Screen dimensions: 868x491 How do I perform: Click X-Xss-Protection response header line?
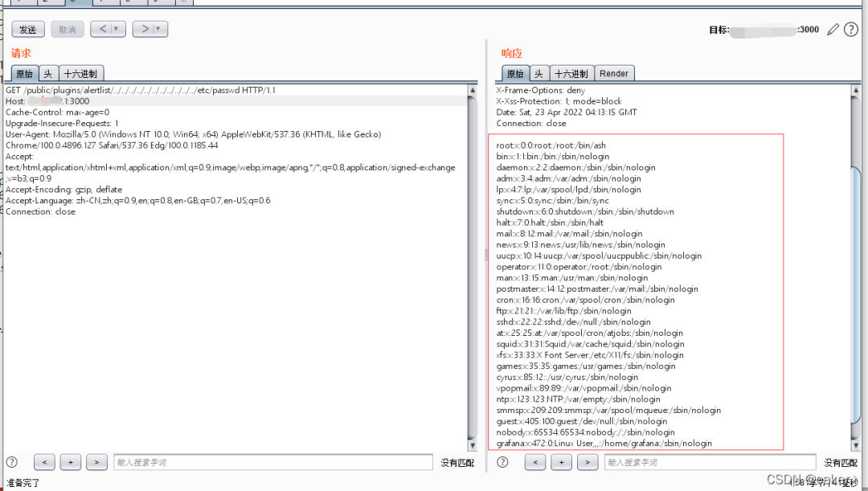click(559, 101)
